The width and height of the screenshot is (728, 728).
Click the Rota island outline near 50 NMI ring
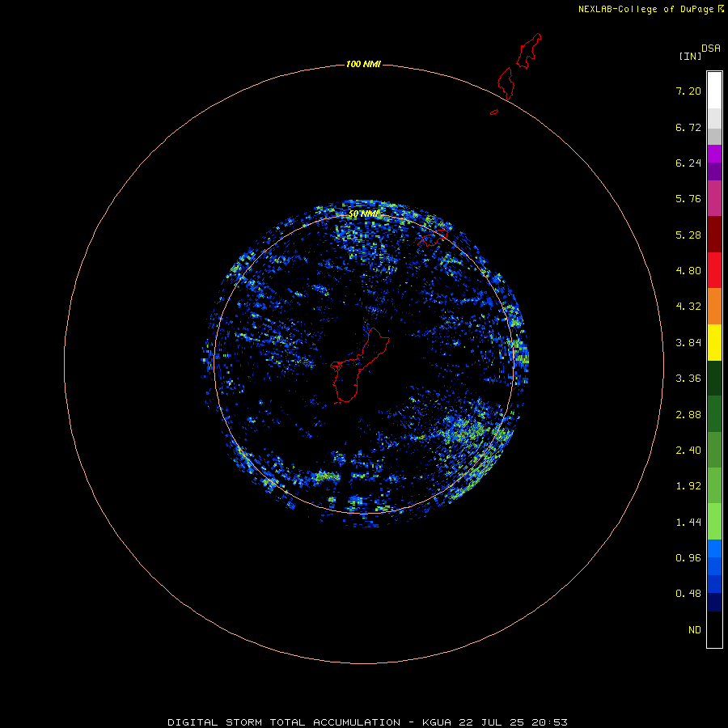[x=433, y=238]
